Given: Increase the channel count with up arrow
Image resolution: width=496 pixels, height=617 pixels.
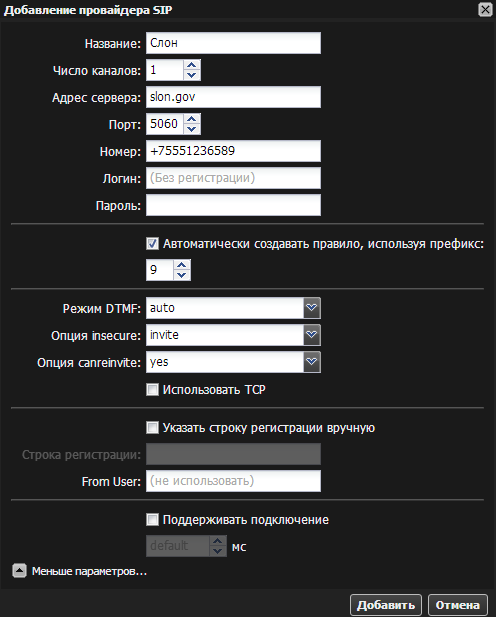Looking at the screenshot, I should click(x=192, y=65).
